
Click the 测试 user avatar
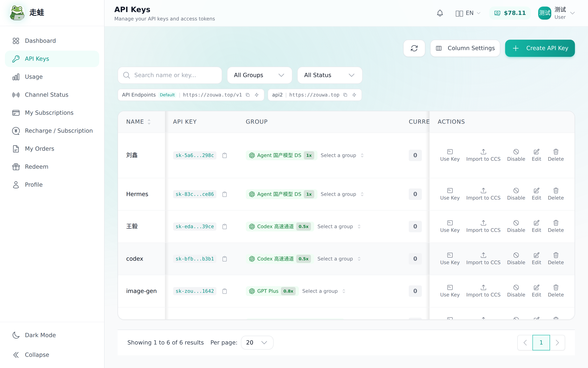coord(545,13)
